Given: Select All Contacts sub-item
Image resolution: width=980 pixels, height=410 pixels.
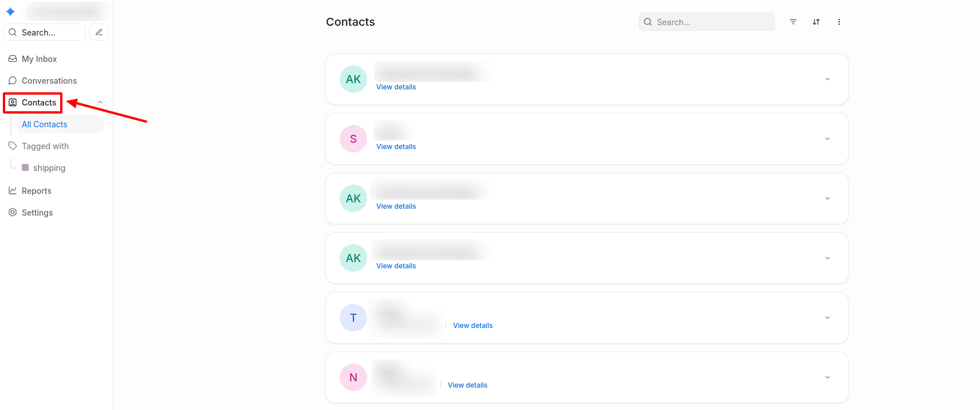Looking at the screenshot, I should [x=45, y=124].
